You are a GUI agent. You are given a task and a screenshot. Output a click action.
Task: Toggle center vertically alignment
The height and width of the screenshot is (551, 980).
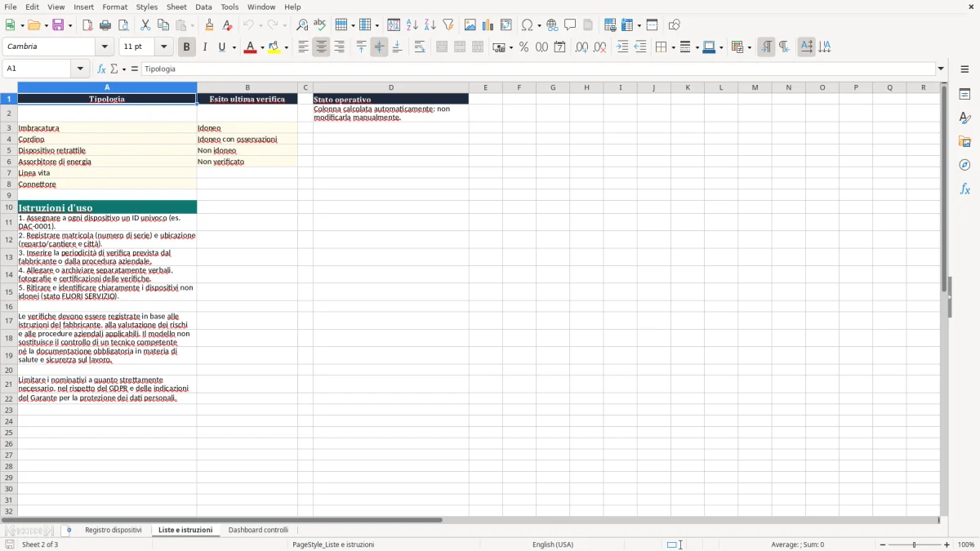[x=379, y=47]
